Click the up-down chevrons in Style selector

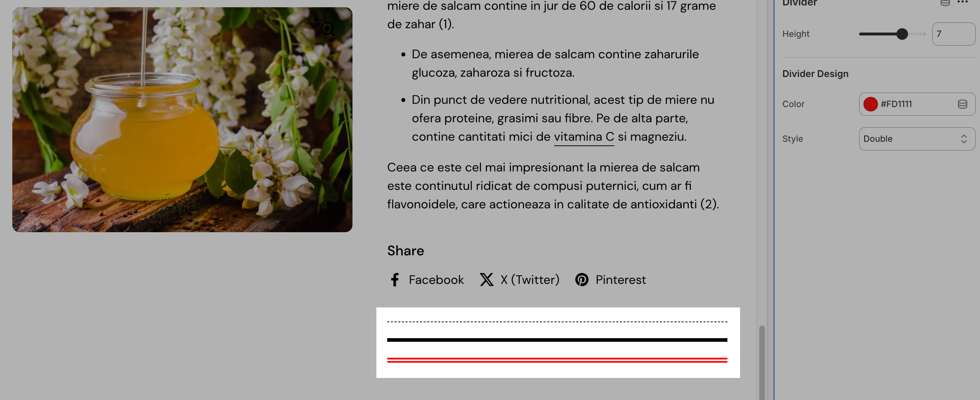tap(964, 139)
